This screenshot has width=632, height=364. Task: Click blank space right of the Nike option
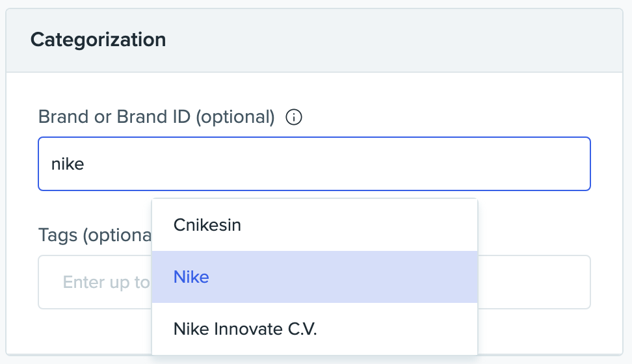390,277
